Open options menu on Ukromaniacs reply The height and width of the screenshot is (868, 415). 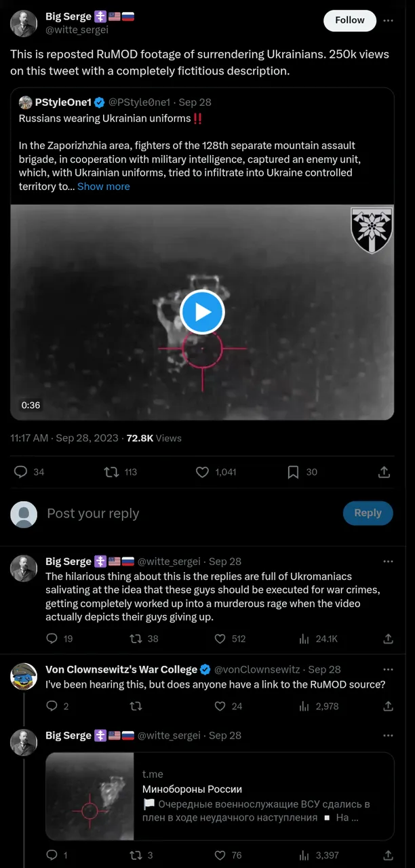coord(389,561)
